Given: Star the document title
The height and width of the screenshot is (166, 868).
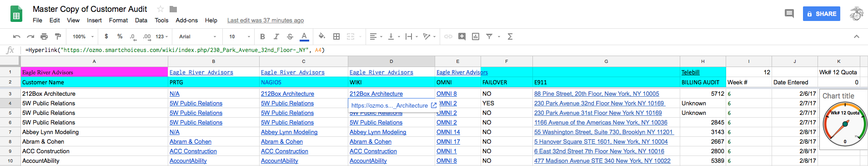Looking at the screenshot, I should [160, 9].
